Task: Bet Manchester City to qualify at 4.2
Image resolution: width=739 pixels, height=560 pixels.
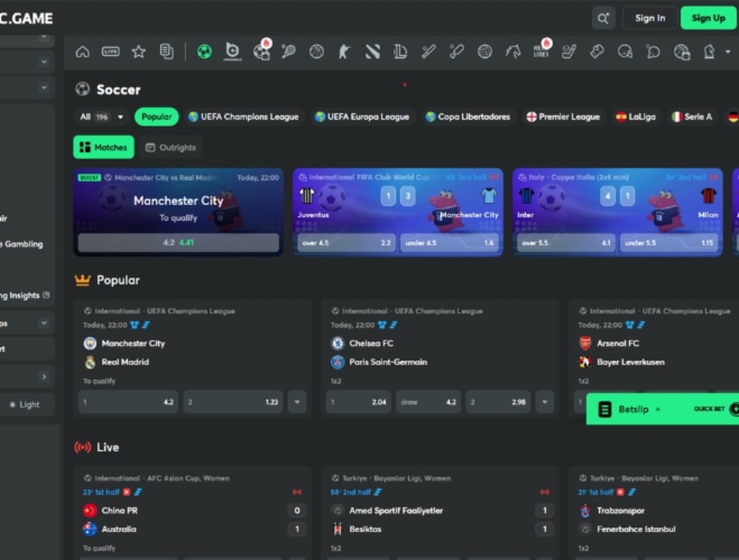Action: coord(128,402)
